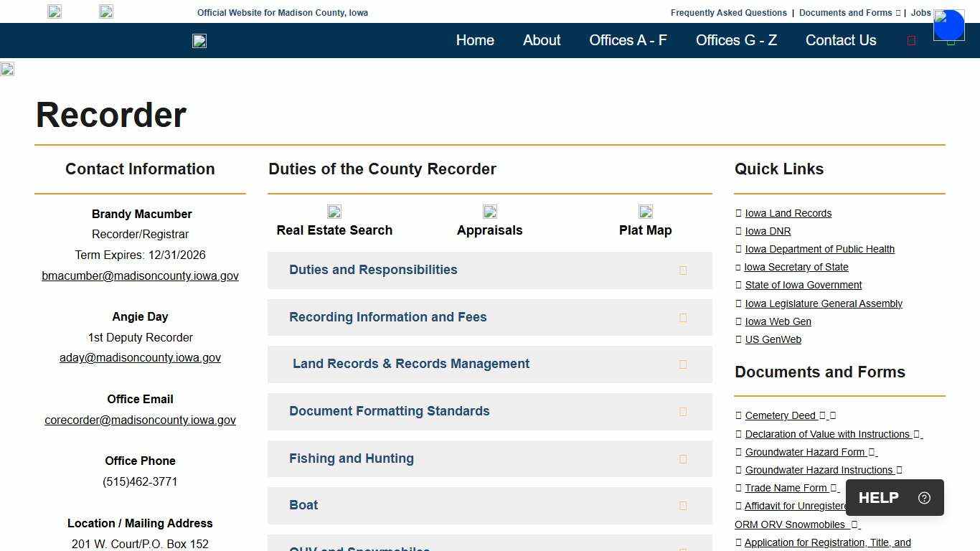
Task: Click the external-link icon beside Documents and Forms
Action: (898, 12)
